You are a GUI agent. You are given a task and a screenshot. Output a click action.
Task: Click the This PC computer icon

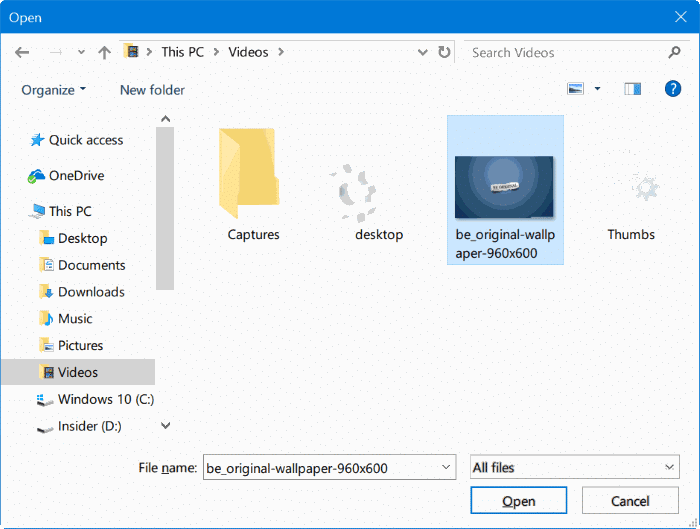[x=37, y=211]
